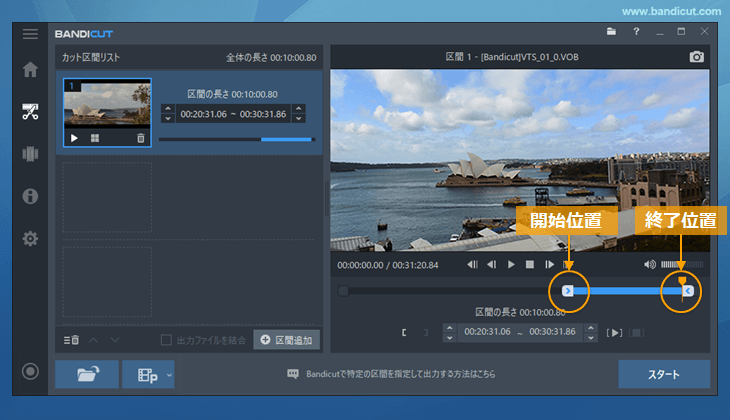Open a file with the folder button
Screen dimensions: 730x420
click(87, 374)
